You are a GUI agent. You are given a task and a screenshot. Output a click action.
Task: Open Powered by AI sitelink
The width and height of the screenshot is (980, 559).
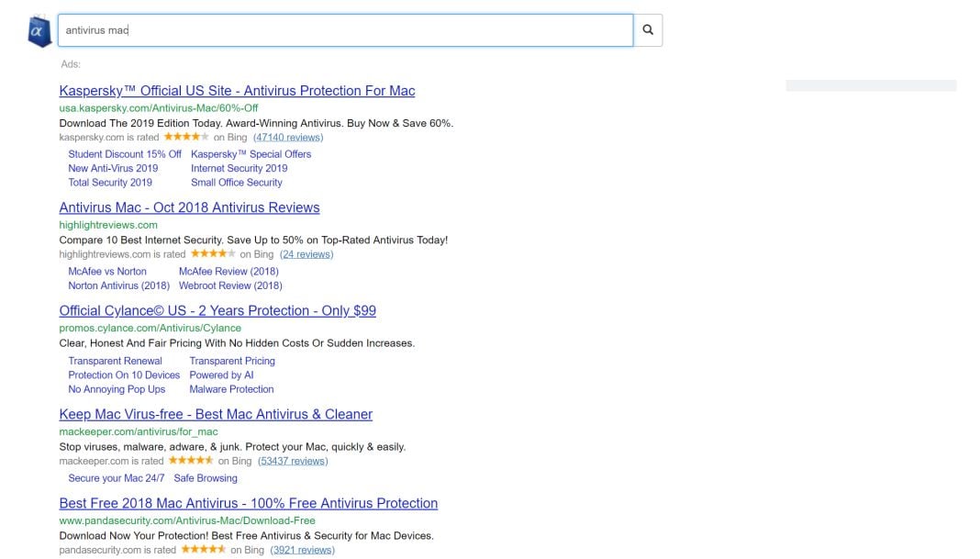(x=221, y=375)
